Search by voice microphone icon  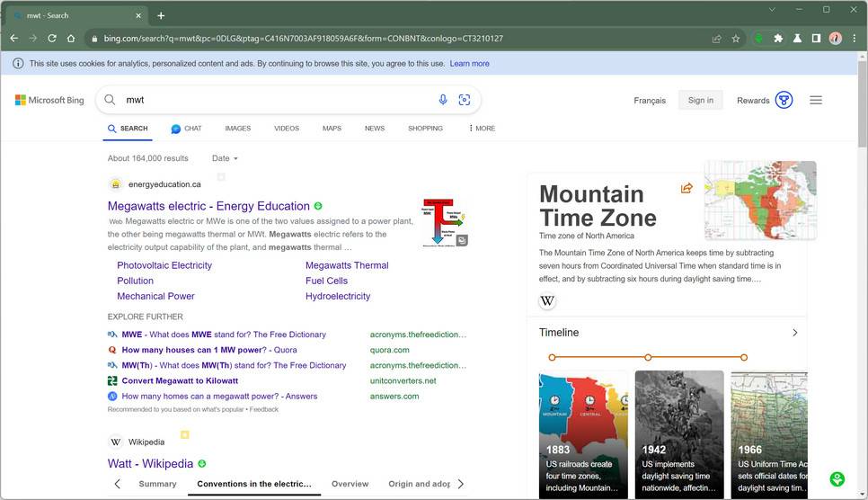[443, 100]
